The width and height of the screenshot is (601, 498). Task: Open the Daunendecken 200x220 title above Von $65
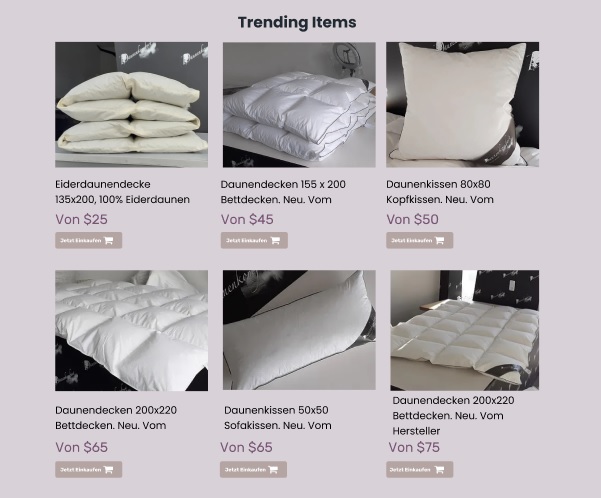[x=116, y=418]
